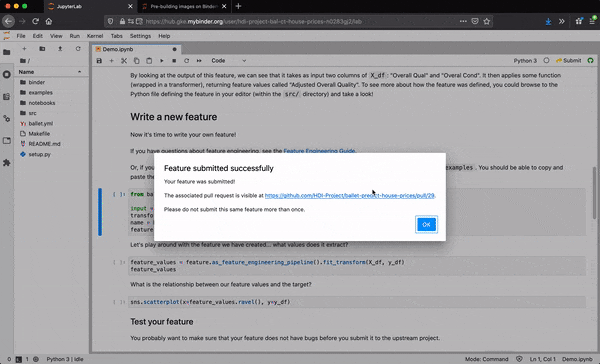Open README.md file
Viewport: 600px width, 364px height.
coord(44,144)
